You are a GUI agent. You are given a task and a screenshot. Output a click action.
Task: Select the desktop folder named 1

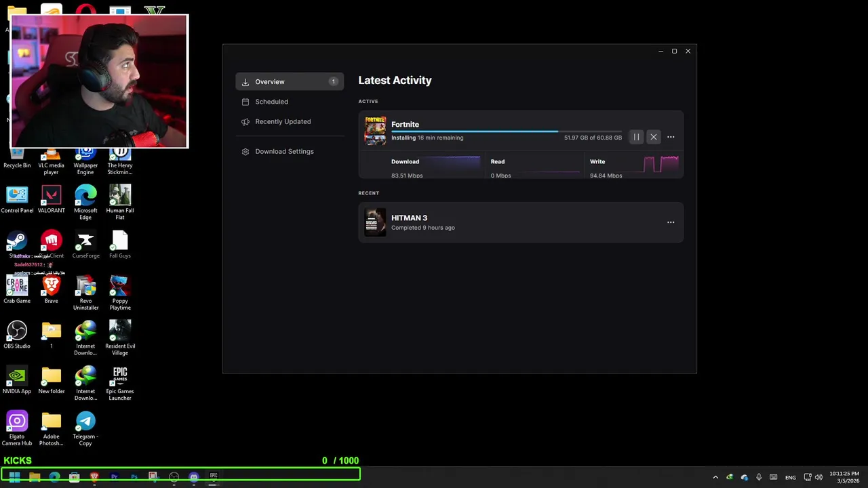point(51,335)
